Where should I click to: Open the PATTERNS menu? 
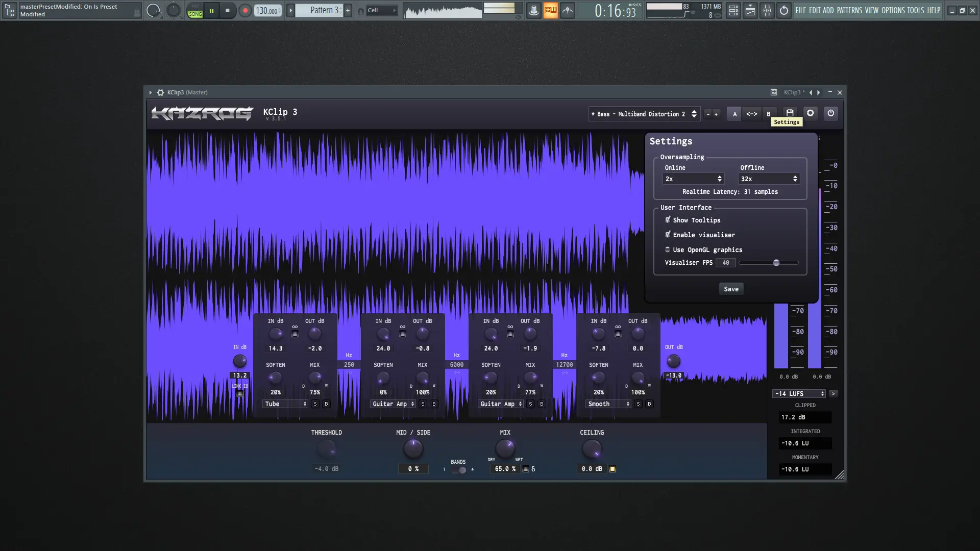(849, 10)
